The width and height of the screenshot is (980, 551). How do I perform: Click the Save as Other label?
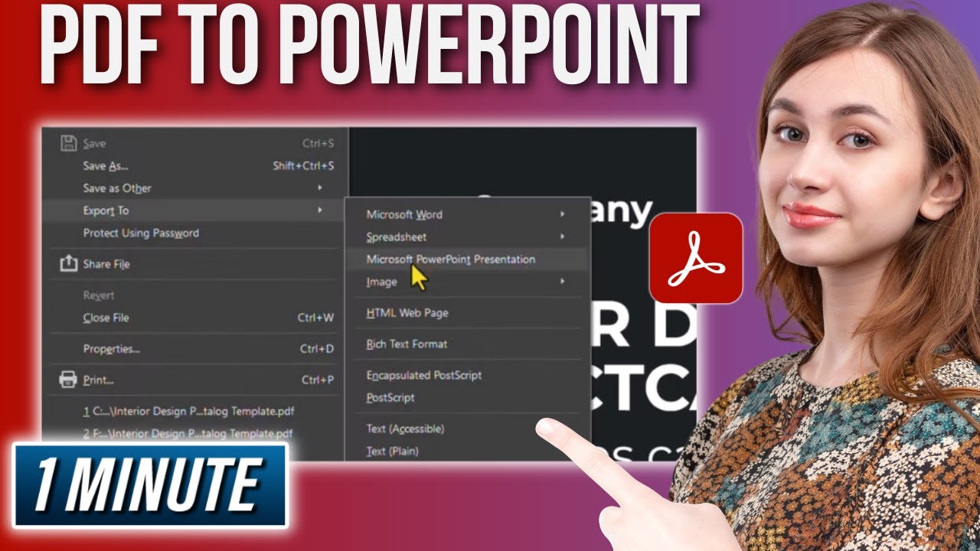pyautogui.click(x=117, y=188)
